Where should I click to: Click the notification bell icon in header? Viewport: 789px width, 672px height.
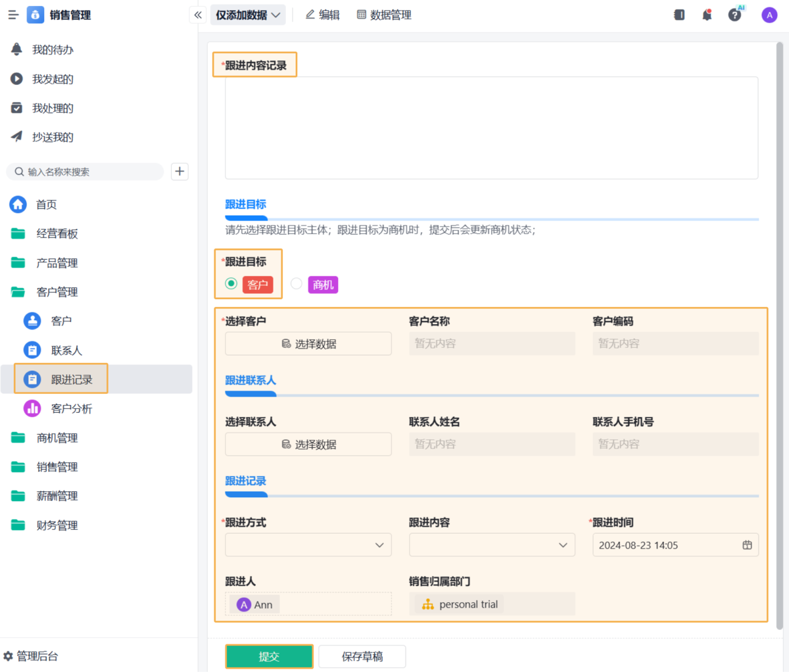click(707, 15)
